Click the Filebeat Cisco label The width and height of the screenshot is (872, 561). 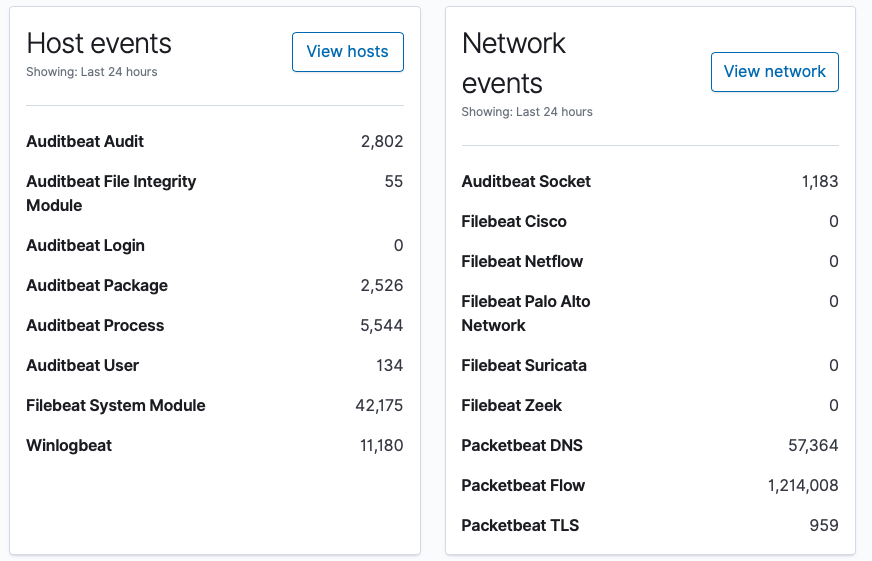[514, 221]
